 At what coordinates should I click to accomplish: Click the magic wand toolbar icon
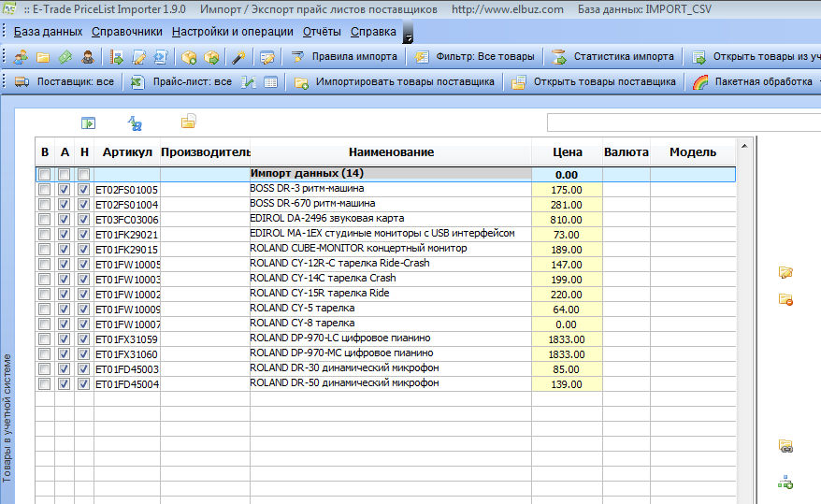[x=238, y=56]
